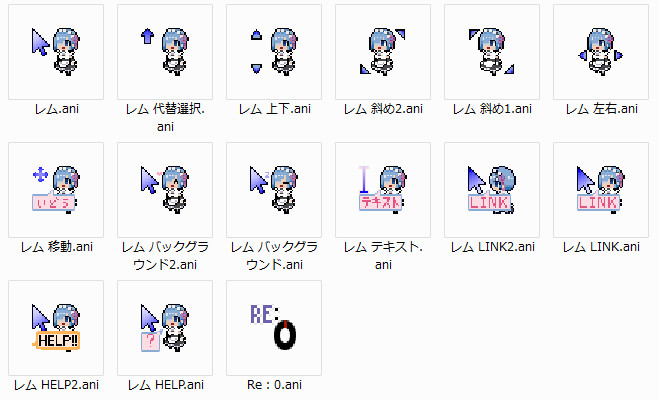Screen dimensions: 658x400
Task: Select the レム バックグラウンド.ani cursor icon
Action: (274, 190)
